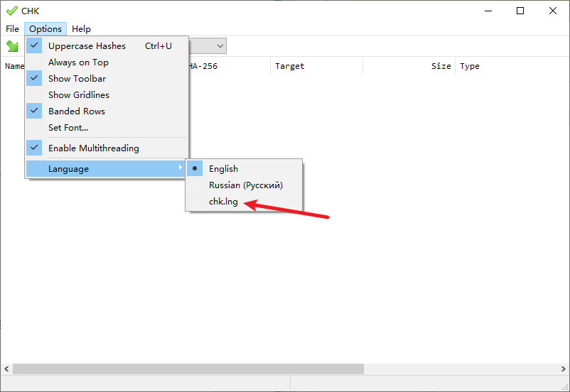Enable Always on Top
The width and height of the screenshot is (570, 392).
pyautogui.click(x=78, y=62)
